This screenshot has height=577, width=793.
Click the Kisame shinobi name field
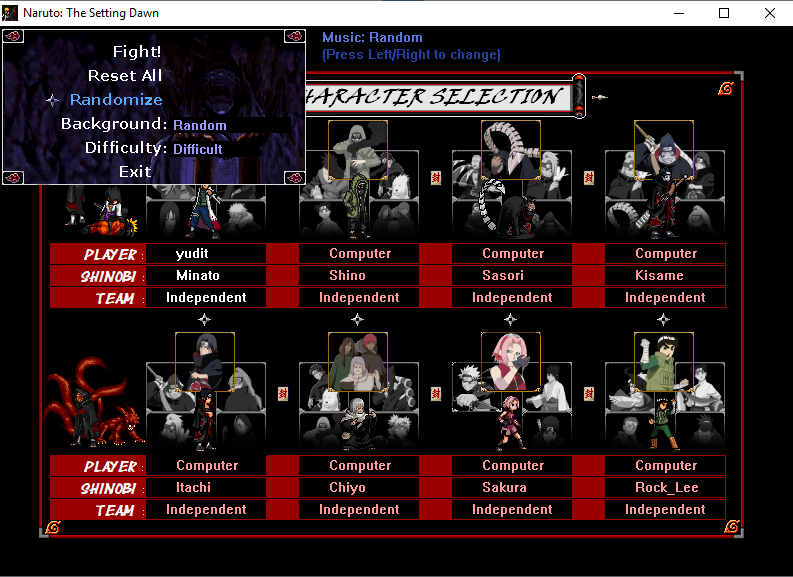click(665, 276)
